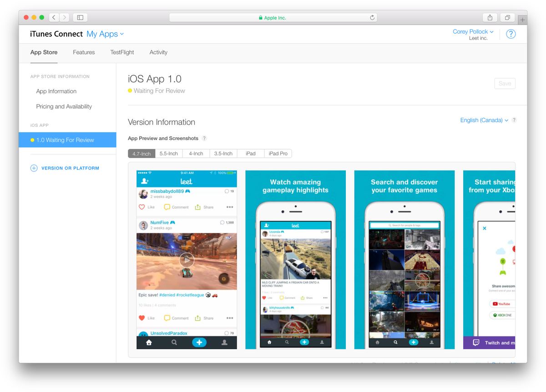Show all tabs overview button
This screenshot has width=546, height=392.
click(x=507, y=17)
